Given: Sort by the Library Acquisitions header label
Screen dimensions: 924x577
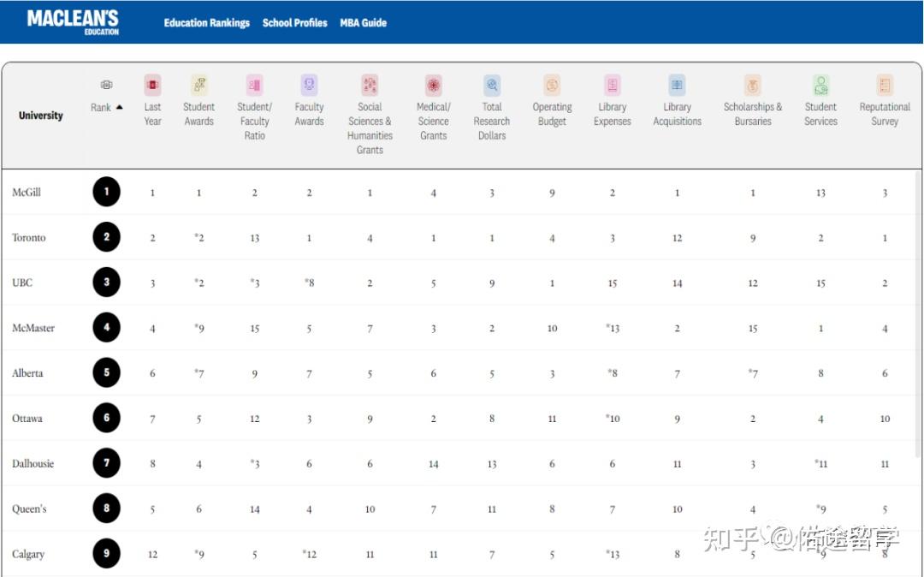Looking at the screenshot, I should 677,114.
